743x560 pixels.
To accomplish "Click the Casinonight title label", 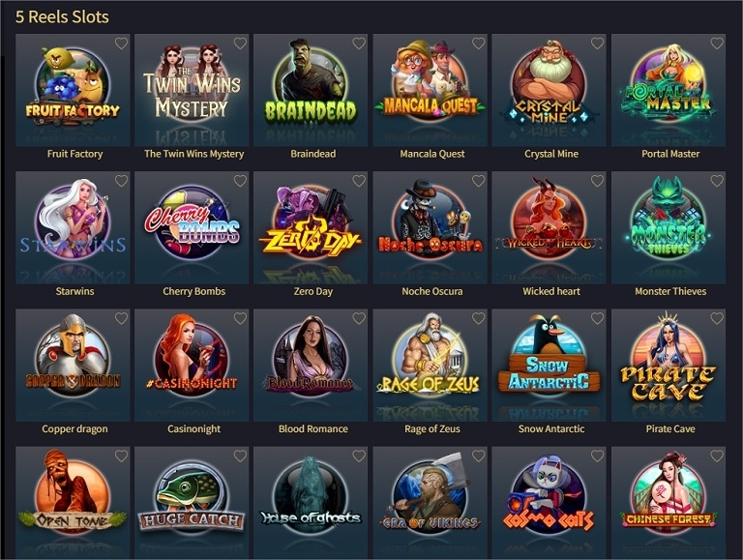I will (193, 429).
